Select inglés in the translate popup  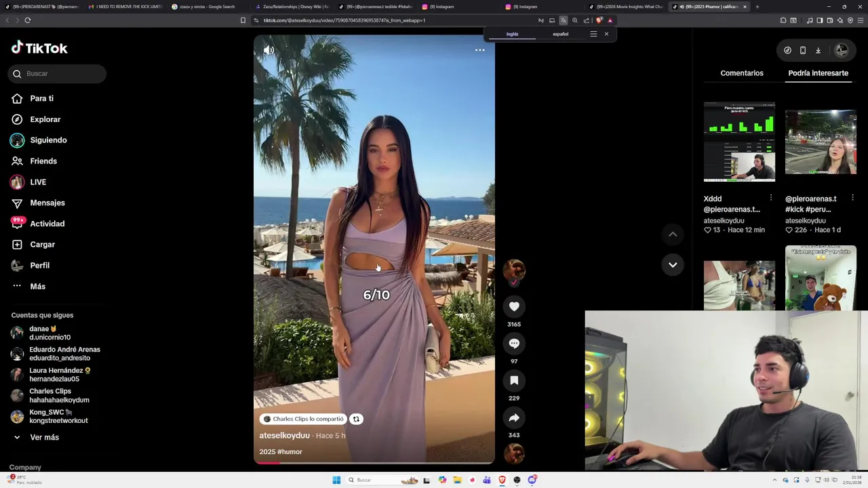click(512, 34)
